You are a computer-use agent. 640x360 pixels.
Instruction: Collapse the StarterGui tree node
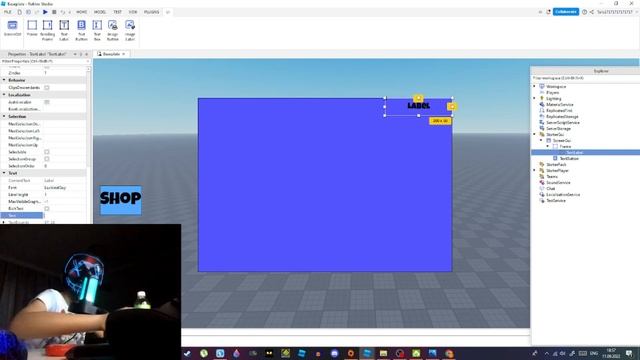point(535,134)
